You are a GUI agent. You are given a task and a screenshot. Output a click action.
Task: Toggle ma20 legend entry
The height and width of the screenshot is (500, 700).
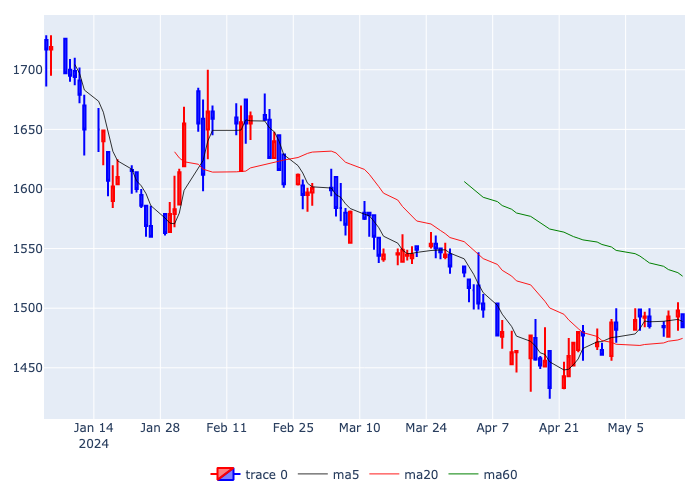tap(404, 475)
